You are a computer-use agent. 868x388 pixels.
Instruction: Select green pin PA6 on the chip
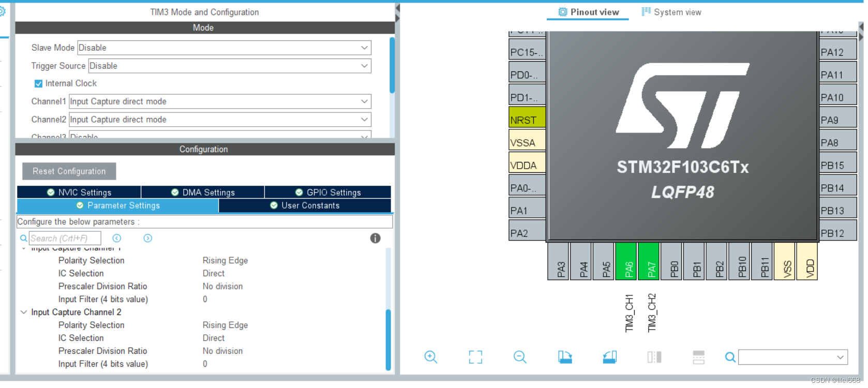point(626,262)
